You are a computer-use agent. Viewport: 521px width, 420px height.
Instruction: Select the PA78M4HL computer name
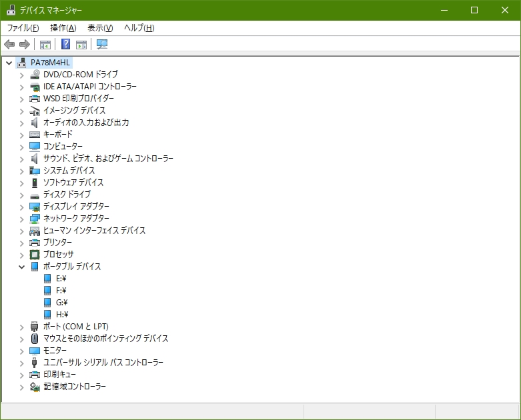pos(50,63)
